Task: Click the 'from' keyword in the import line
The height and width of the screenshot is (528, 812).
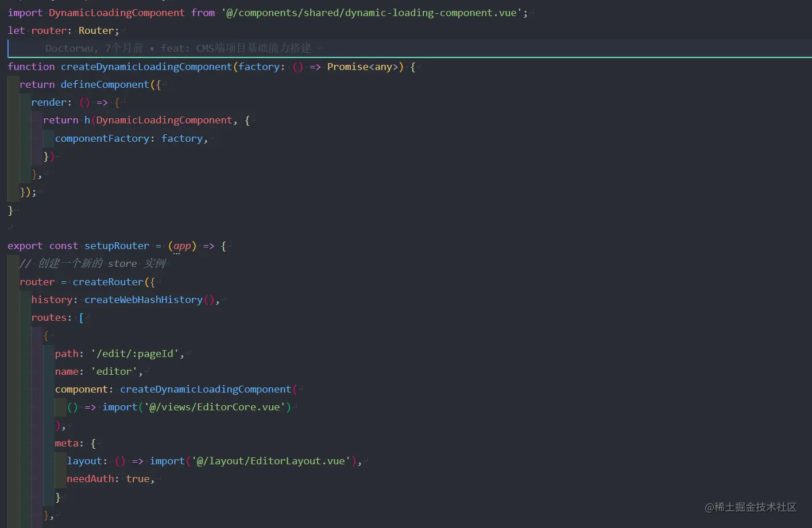Action: pyautogui.click(x=203, y=13)
